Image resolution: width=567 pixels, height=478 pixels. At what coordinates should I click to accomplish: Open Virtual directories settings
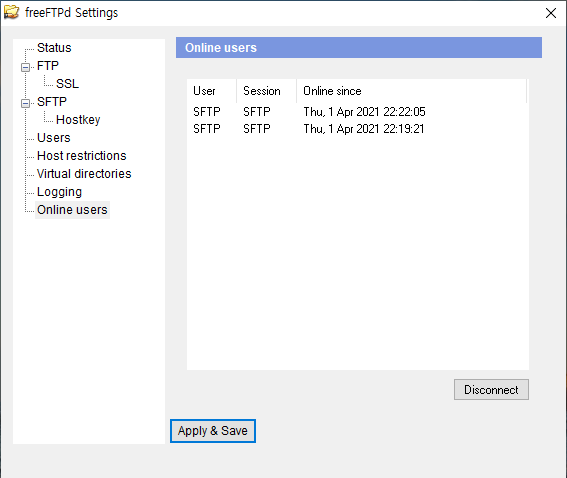click(84, 174)
